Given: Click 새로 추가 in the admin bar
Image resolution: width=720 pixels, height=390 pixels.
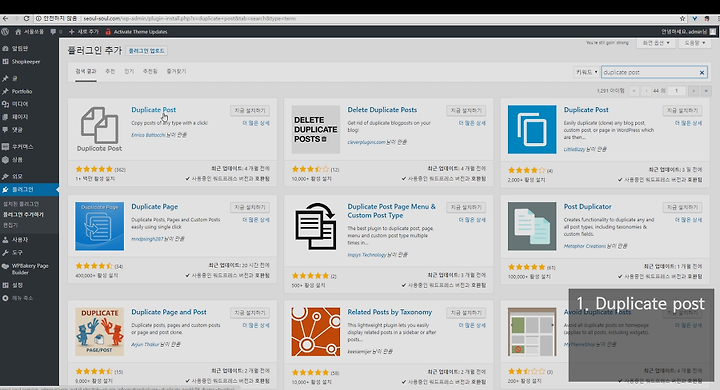Looking at the screenshot, I should click(x=84, y=32).
